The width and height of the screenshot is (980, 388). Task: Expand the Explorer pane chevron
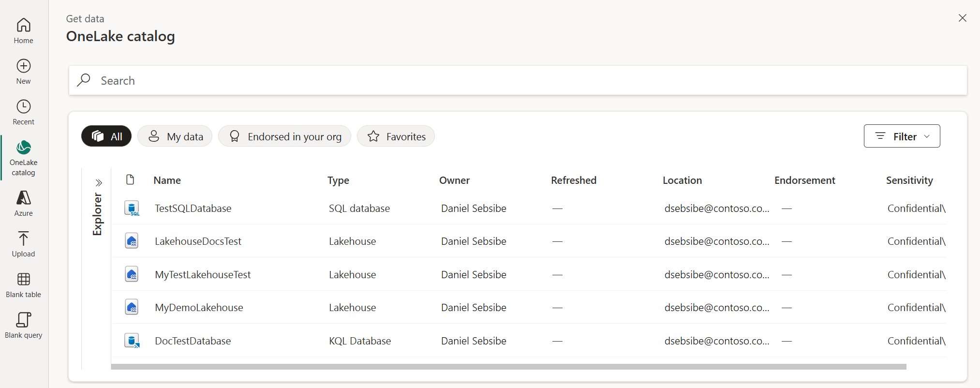tap(99, 183)
